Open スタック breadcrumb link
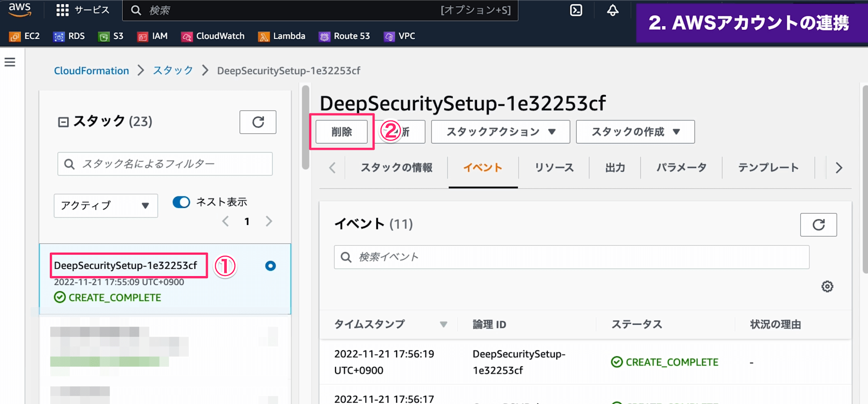Viewport: 868px width, 404px height. tap(173, 71)
